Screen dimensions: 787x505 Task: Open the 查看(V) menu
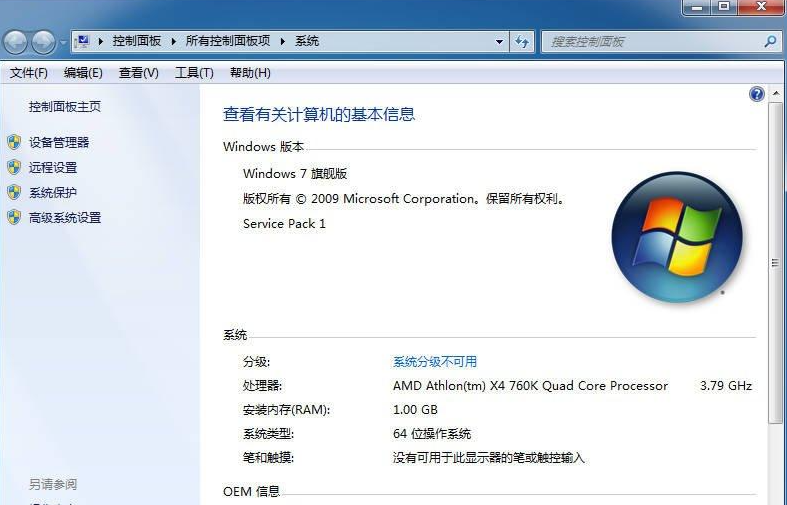click(138, 73)
